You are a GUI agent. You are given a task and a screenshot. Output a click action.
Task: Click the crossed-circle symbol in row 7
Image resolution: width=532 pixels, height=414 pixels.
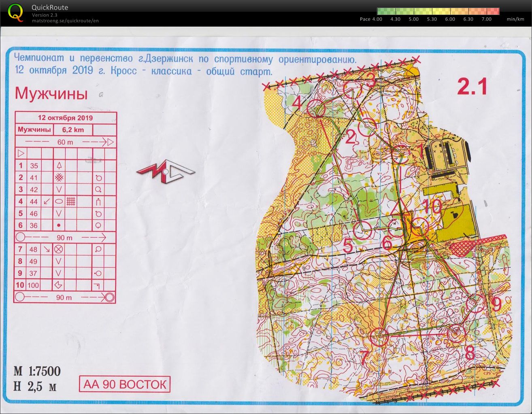[59, 249]
